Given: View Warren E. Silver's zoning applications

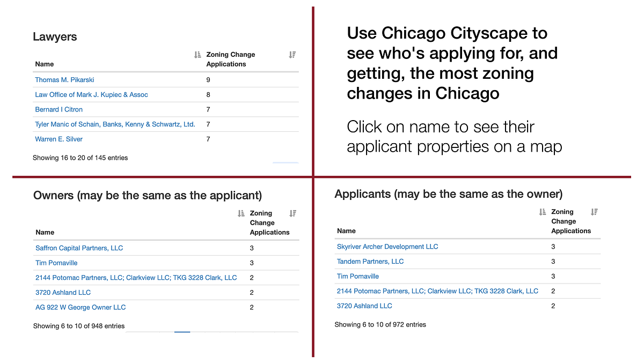Looking at the screenshot, I should click(58, 139).
